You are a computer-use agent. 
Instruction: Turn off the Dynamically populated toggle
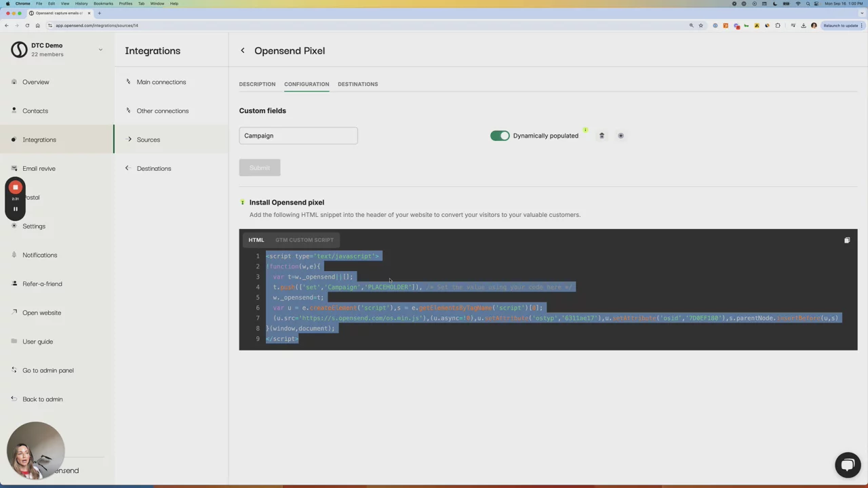(x=500, y=136)
